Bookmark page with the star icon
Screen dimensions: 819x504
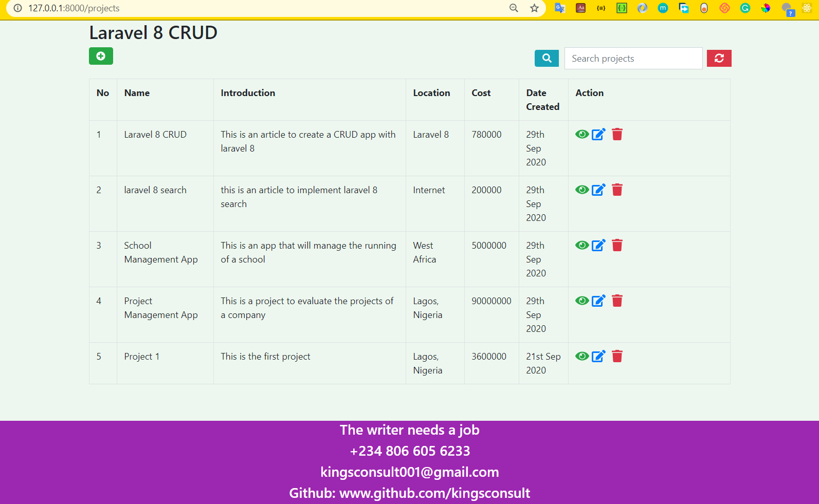tap(534, 8)
